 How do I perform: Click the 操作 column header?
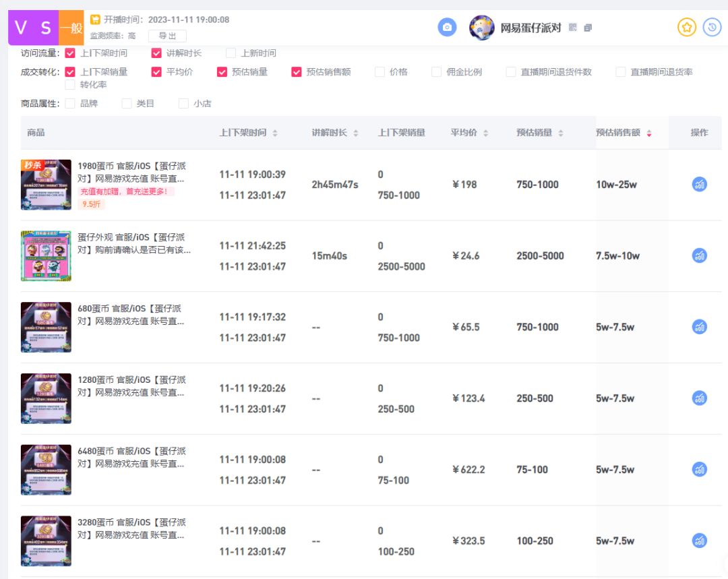pyautogui.click(x=699, y=133)
